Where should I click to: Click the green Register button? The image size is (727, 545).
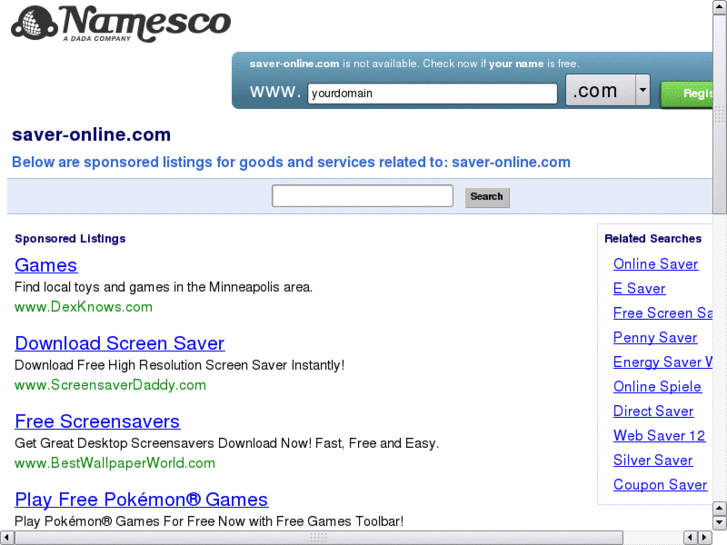(687, 94)
